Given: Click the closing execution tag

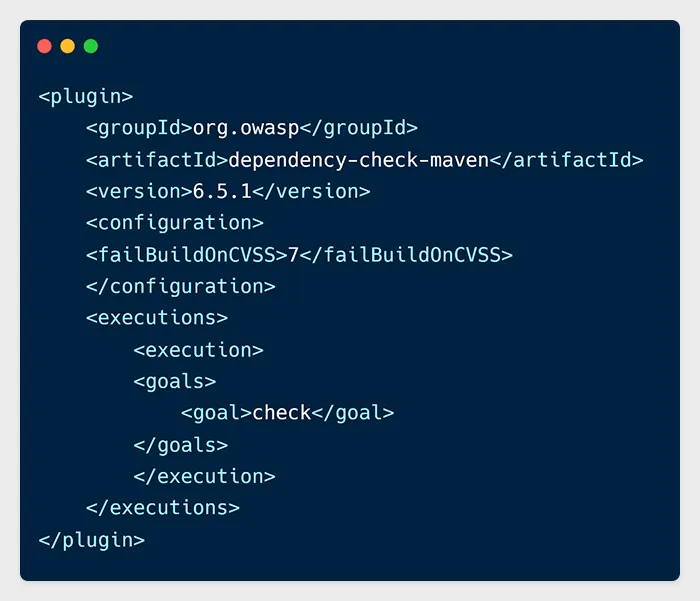Looking at the screenshot, I should click(x=204, y=476).
